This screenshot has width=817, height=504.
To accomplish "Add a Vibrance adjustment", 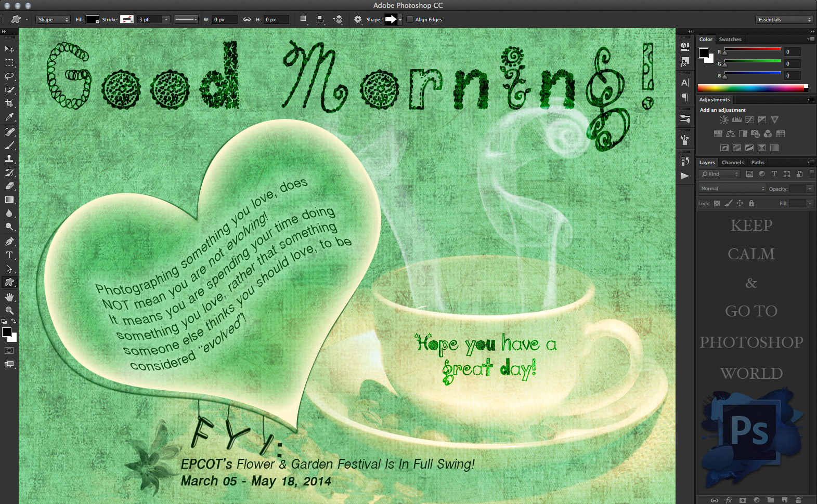I will (x=775, y=120).
